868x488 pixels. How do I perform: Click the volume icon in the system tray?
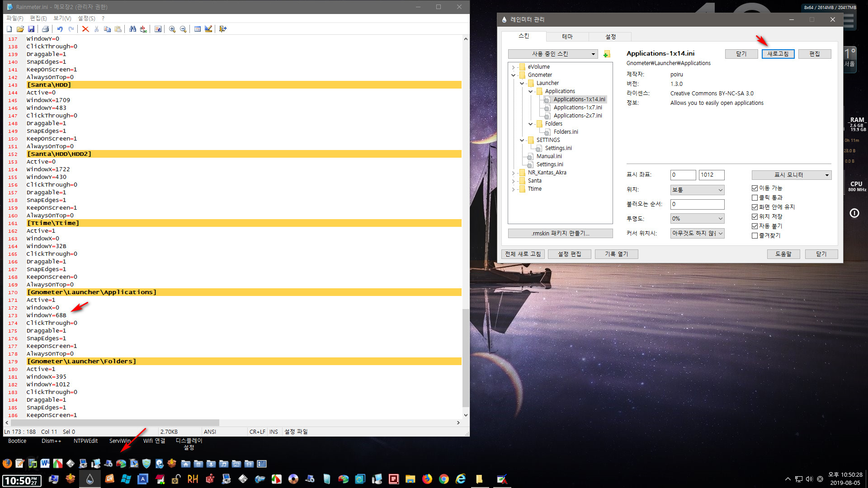pyautogui.click(x=809, y=479)
